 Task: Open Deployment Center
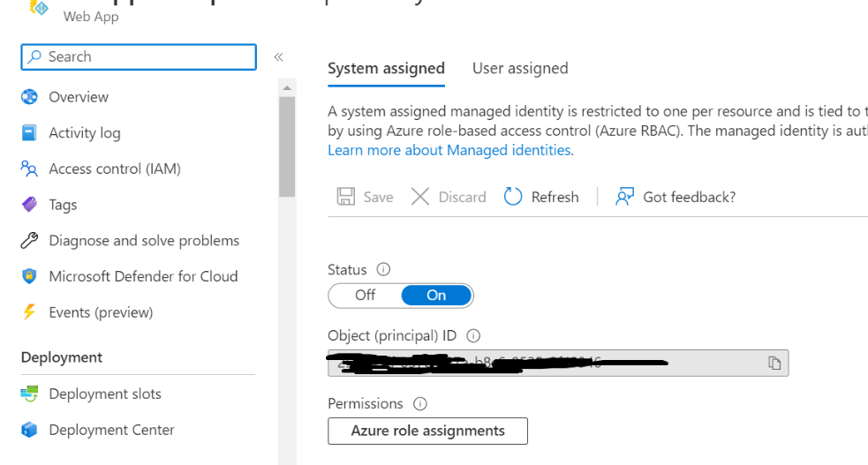111,430
